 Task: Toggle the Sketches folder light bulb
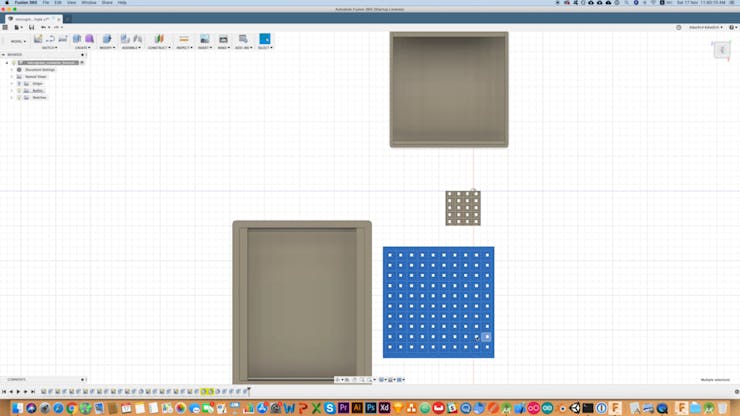point(19,97)
